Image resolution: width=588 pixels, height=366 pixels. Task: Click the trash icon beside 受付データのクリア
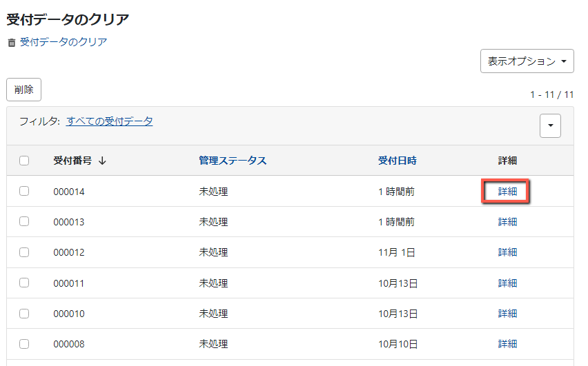pos(11,43)
